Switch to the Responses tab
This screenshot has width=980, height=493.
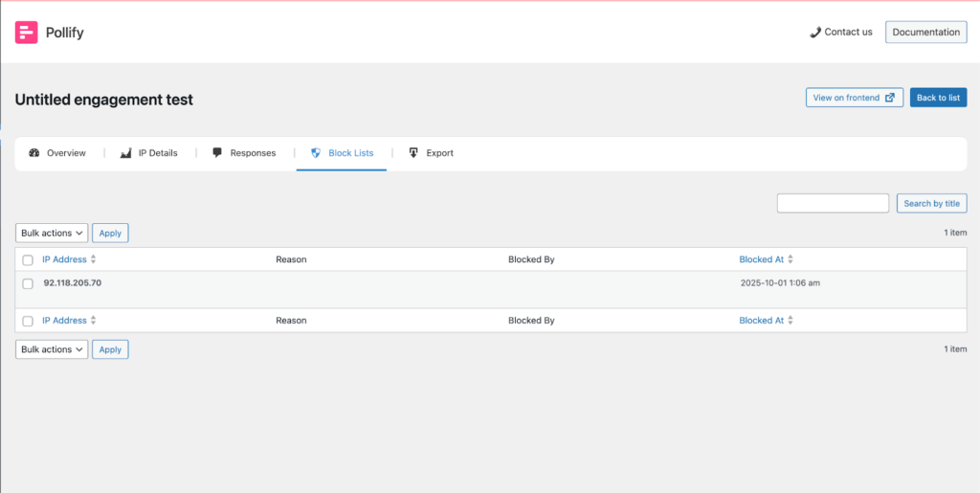click(x=253, y=153)
